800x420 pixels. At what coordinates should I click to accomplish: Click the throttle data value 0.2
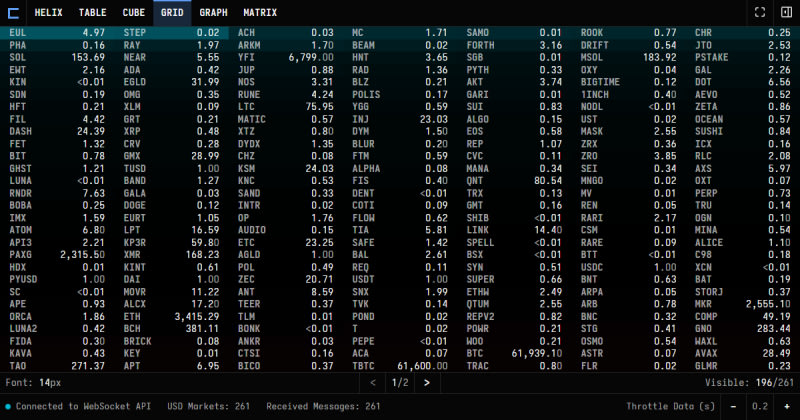760,406
